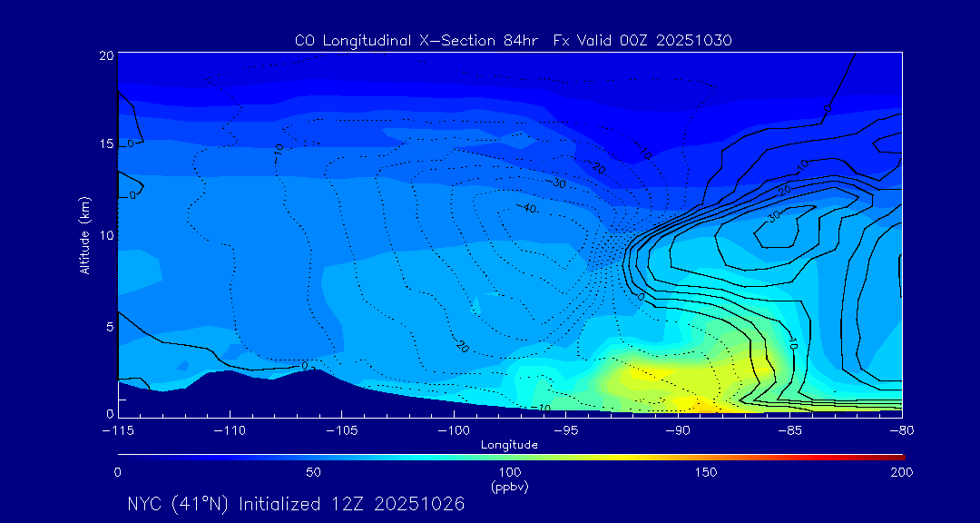Click the color bar label 200
The width and height of the screenshot is (980, 523).
[903, 472]
